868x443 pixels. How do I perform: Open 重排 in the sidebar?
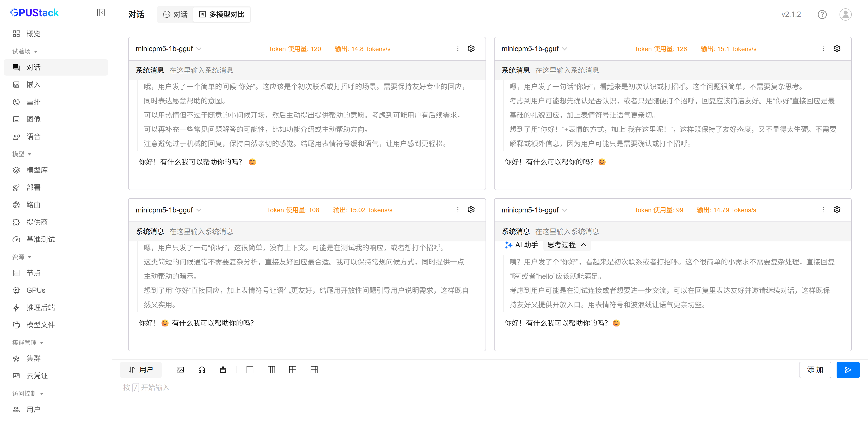click(x=56, y=102)
